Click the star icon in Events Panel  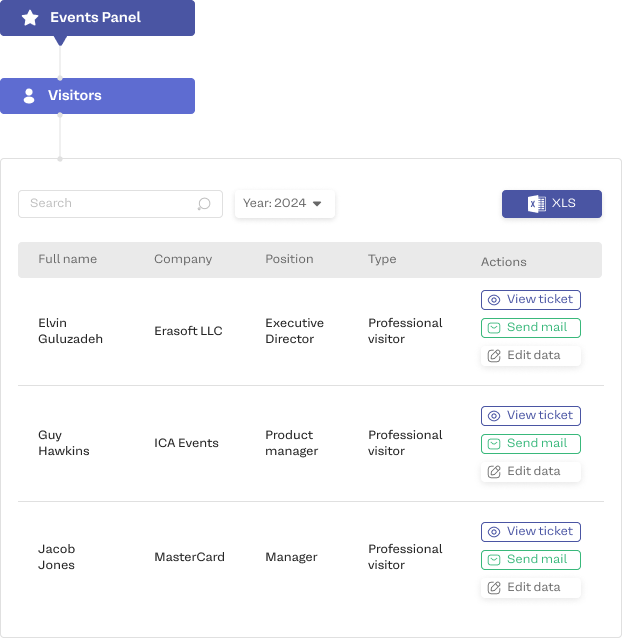pyautogui.click(x=30, y=18)
